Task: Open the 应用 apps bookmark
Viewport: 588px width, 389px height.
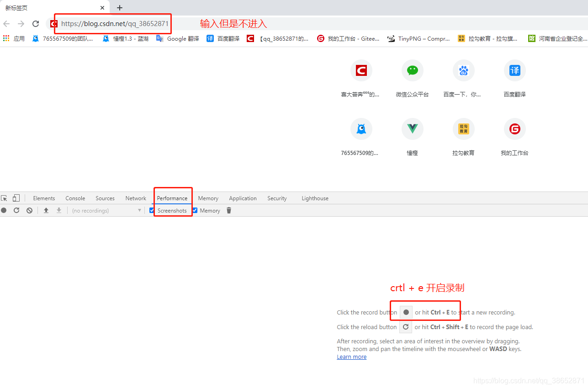Action: (14, 39)
